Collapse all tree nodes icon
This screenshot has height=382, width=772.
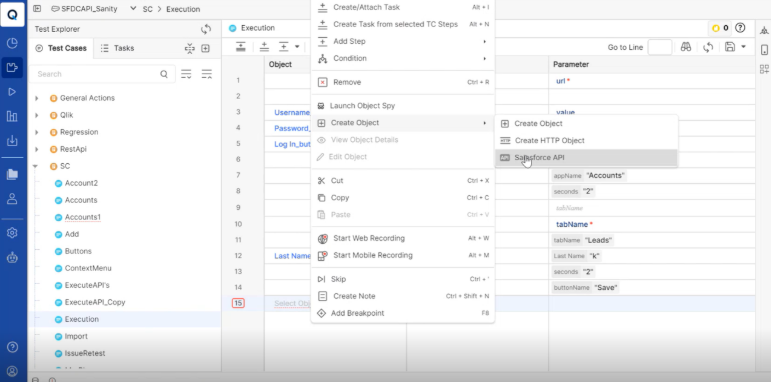click(207, 74)
